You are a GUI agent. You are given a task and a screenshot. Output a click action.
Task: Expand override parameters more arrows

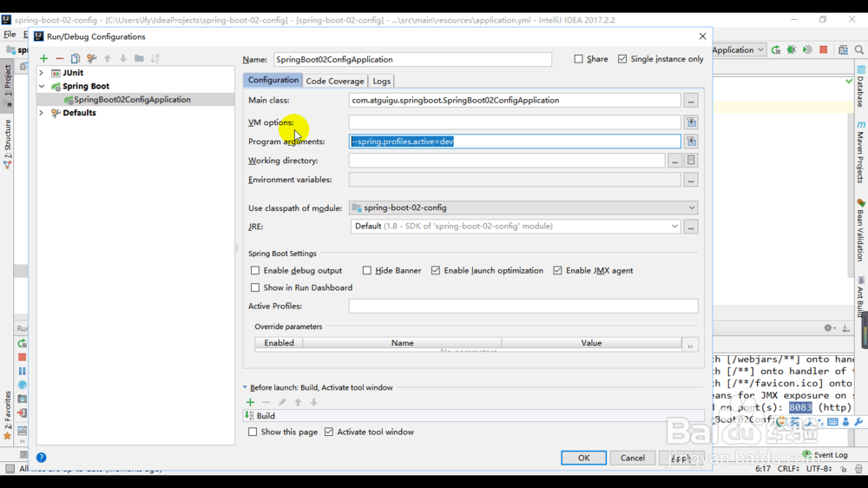(x=690, y=346)
